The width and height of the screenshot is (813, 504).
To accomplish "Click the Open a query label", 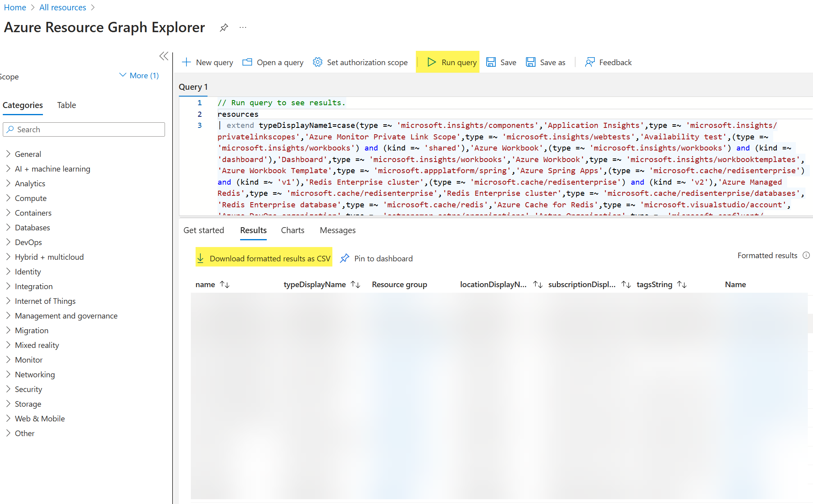I will click(280, 62).
